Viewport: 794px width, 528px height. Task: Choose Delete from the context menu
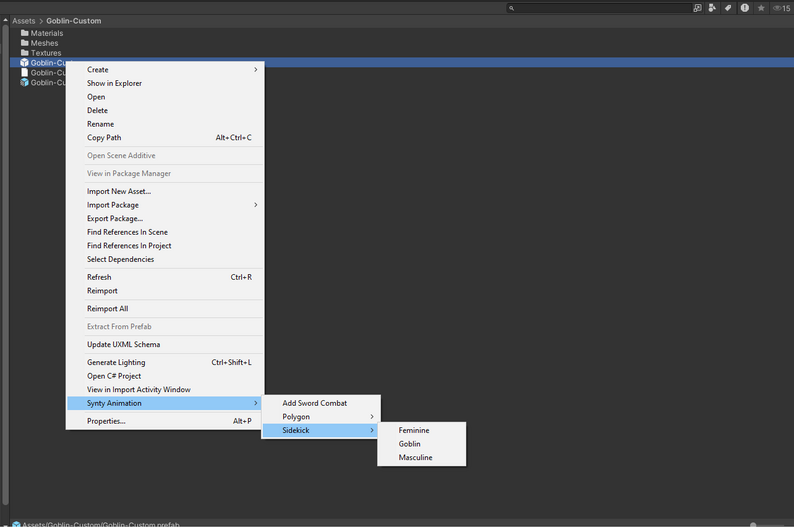[165, 110]
